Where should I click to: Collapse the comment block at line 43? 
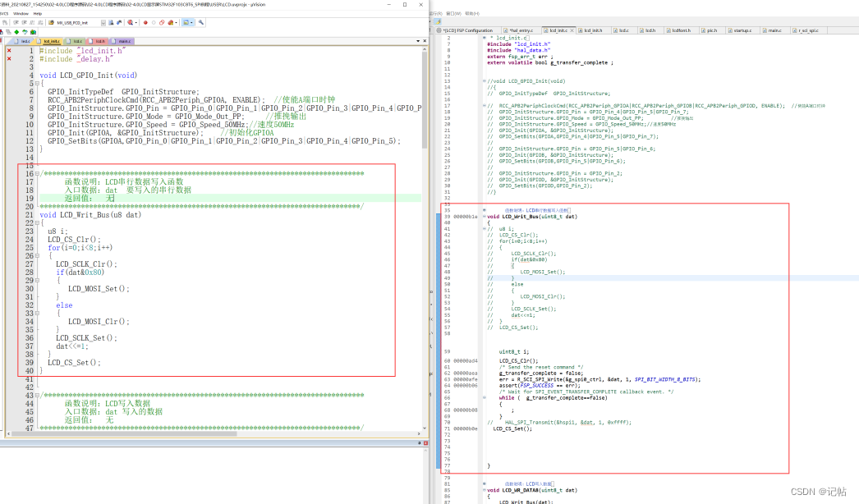point(37,396)
